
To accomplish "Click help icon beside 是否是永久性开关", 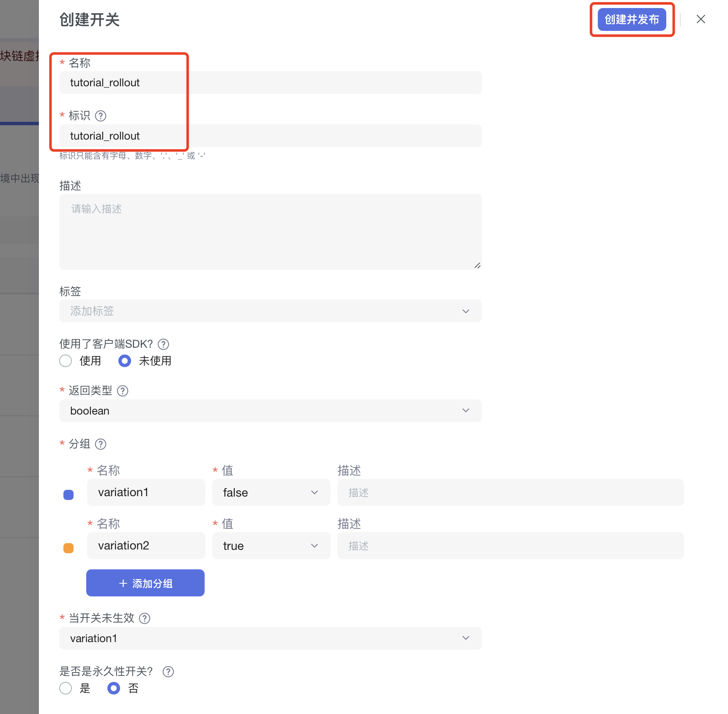I will pos(168,672).
